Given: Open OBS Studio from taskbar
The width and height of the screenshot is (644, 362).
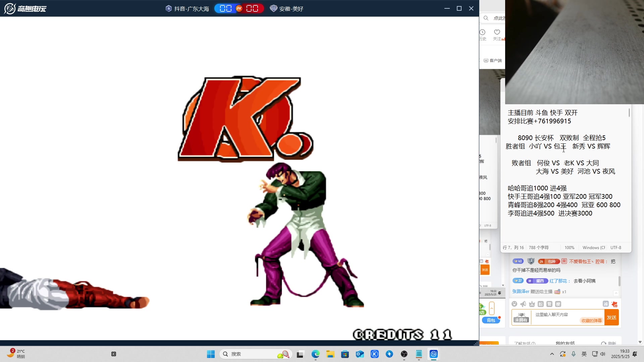Looking at the screenshot, I should click(x=404, y=354).
